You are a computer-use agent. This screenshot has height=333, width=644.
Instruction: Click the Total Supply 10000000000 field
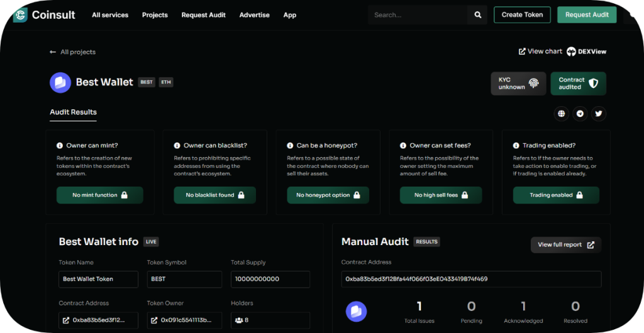270,279
